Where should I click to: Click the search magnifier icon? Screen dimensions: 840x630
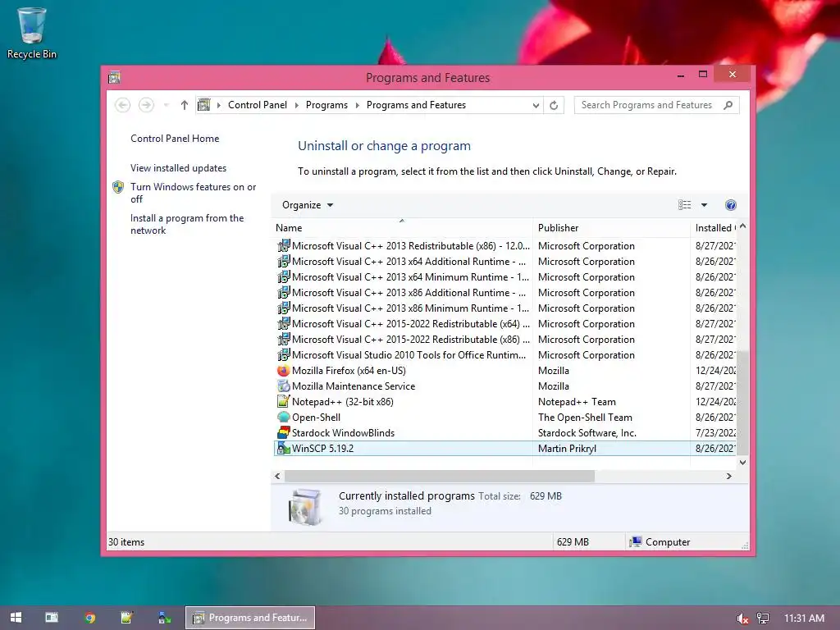coord(728,105)
